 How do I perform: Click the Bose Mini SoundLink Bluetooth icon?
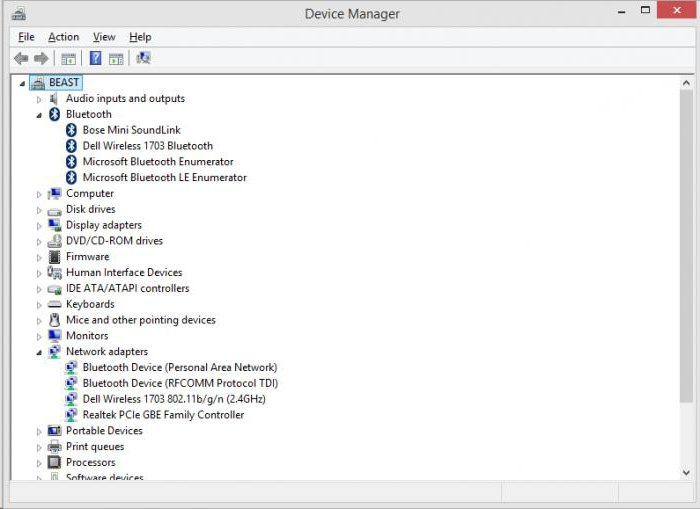[x=71, y=130]
